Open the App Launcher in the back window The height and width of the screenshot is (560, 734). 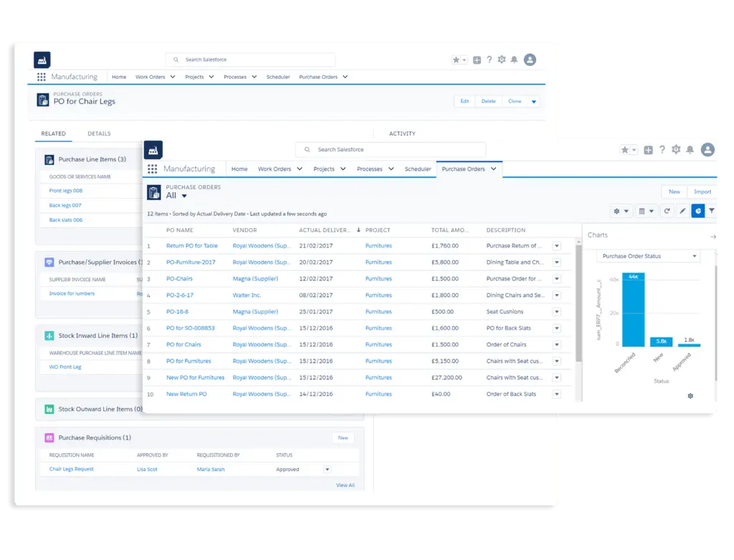[x=41, y=77]
